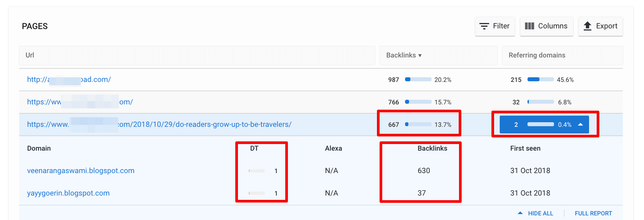Click First seen date for yayygoerin row
The image size is (644, 220).
[x=530, y=193]
